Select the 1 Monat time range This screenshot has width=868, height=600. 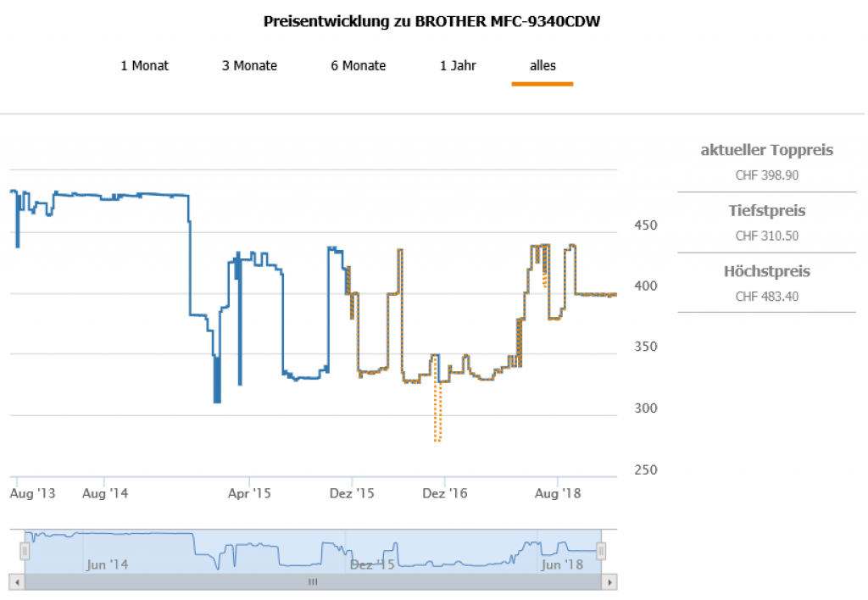[144, 65]
